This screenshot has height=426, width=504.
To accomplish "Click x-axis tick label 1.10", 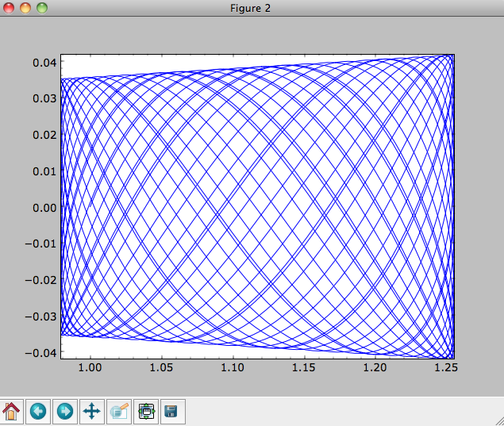I will tap(233, 367).
